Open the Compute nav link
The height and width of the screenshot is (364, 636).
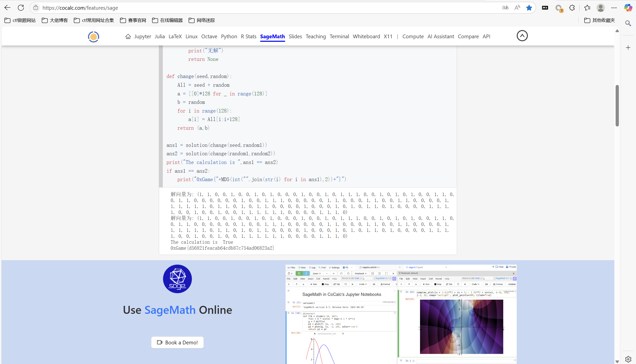pos(413,37)
